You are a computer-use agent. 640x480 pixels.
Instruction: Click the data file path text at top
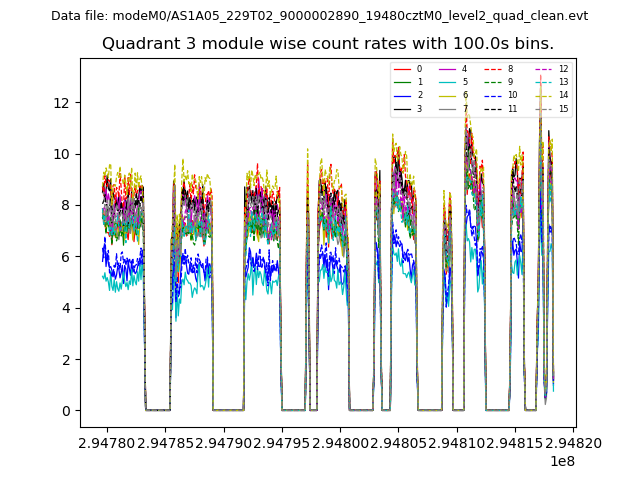point(319,16)
